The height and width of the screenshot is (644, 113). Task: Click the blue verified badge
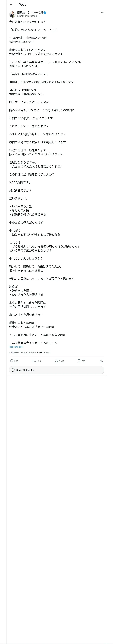click(45, 13)
